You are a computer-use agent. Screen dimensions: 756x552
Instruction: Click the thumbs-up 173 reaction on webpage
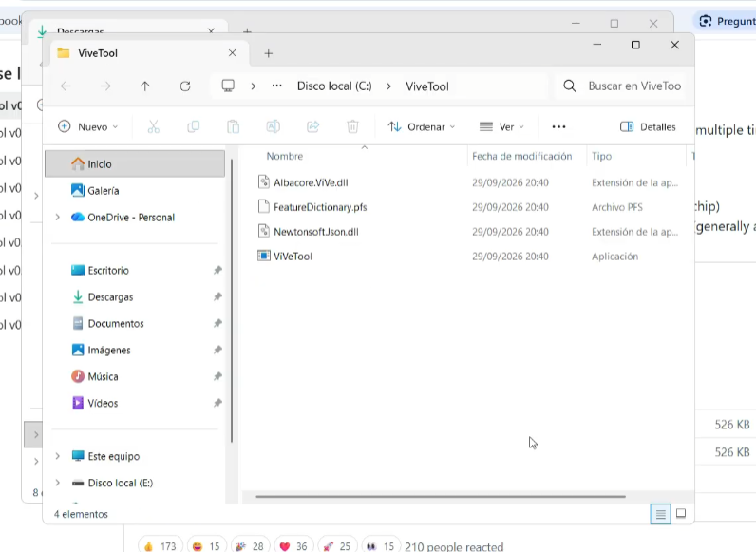pos(161,545)
